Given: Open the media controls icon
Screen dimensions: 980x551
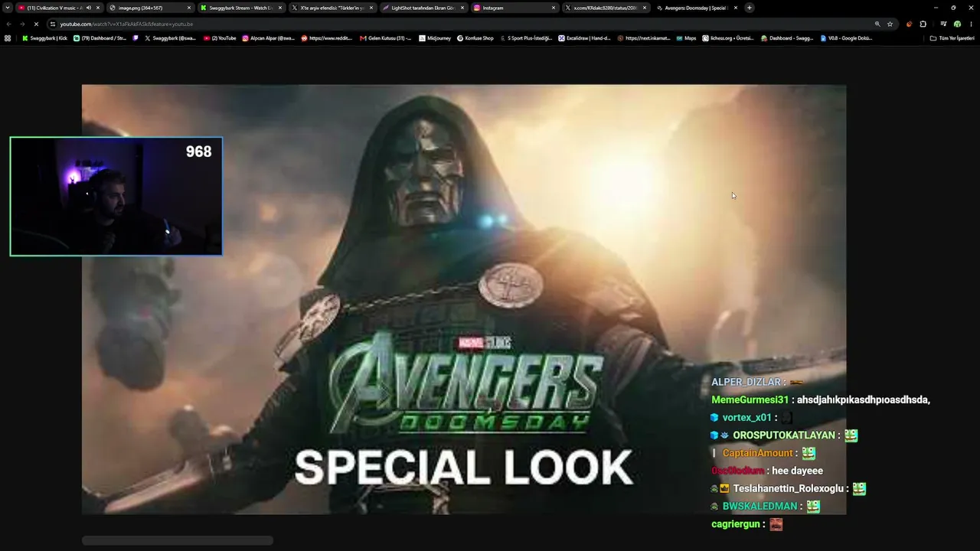Looking at the screenshot, I should [x=943, y=24].
